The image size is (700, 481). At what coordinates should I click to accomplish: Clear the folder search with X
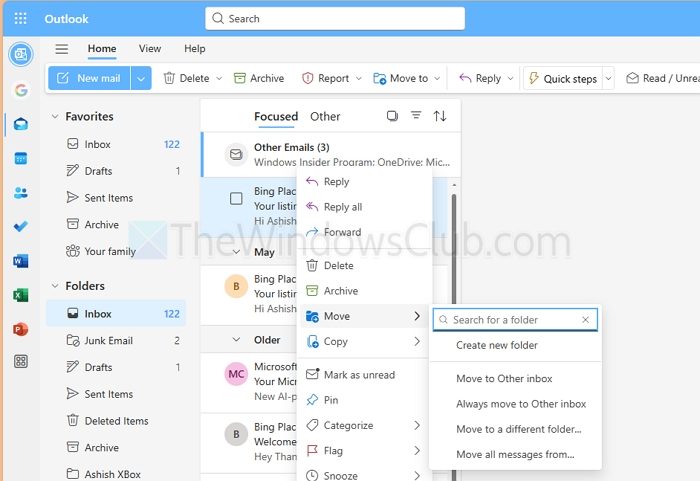585,320
